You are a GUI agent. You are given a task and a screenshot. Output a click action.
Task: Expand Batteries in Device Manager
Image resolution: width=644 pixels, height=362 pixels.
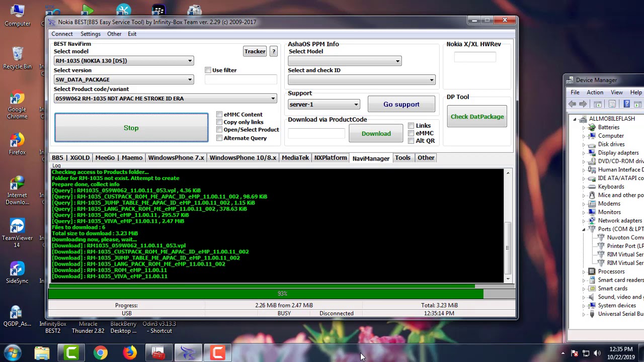(584, 128)
